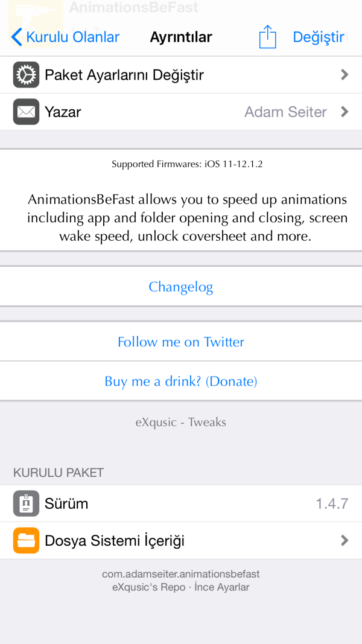Screen dimensions: 362x644
Task: Open the Changelog link
Action: [x=181, y=287]
